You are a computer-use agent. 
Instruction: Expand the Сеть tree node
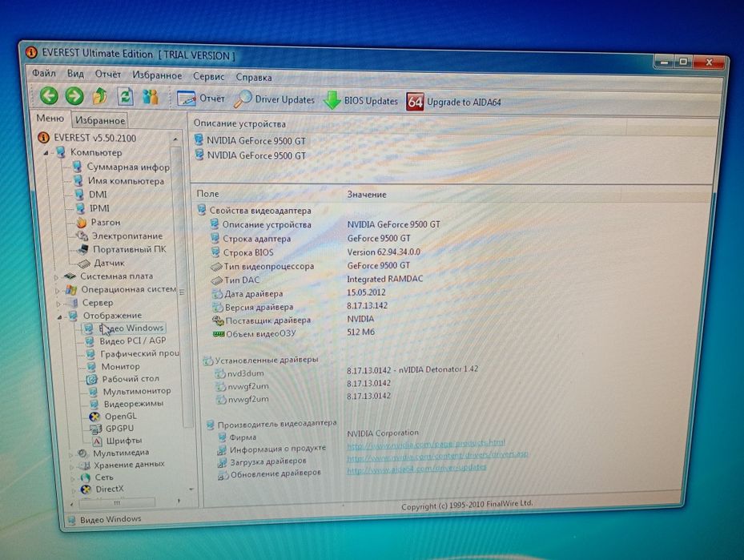click(x=72, y=478)
